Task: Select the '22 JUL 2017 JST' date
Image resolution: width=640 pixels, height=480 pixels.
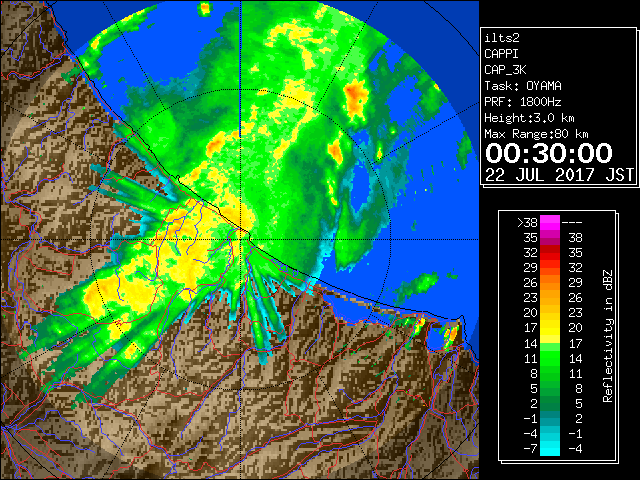Action: pyautogui.click(x=559, y=175)
